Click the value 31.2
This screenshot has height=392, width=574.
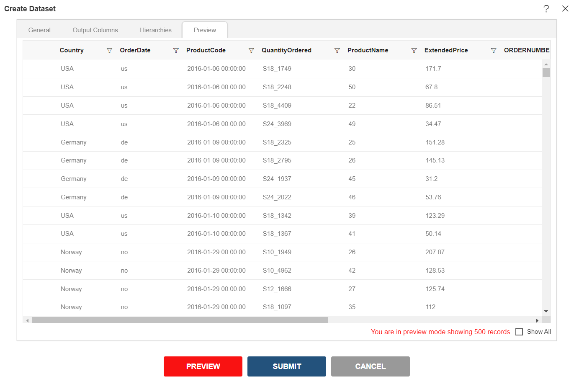click(432, 179)
